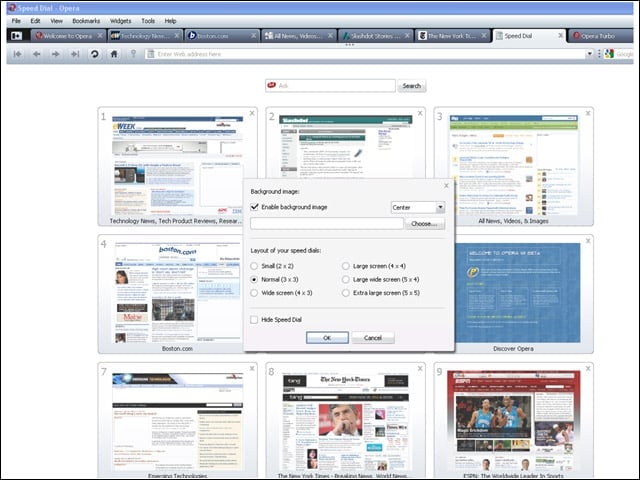Open the Bookmarks menu
The width and height of the screenshot is (640, 480).
86,21
